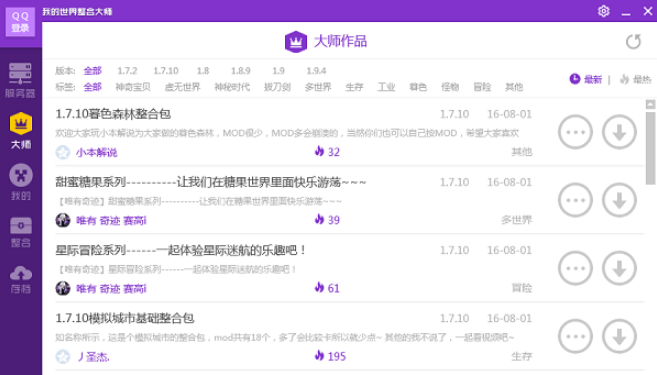Filter by tag 冒险
Image resolution: width=657 pixels, height=375 pixels.
pyautogui.click(x=482, y=87)
